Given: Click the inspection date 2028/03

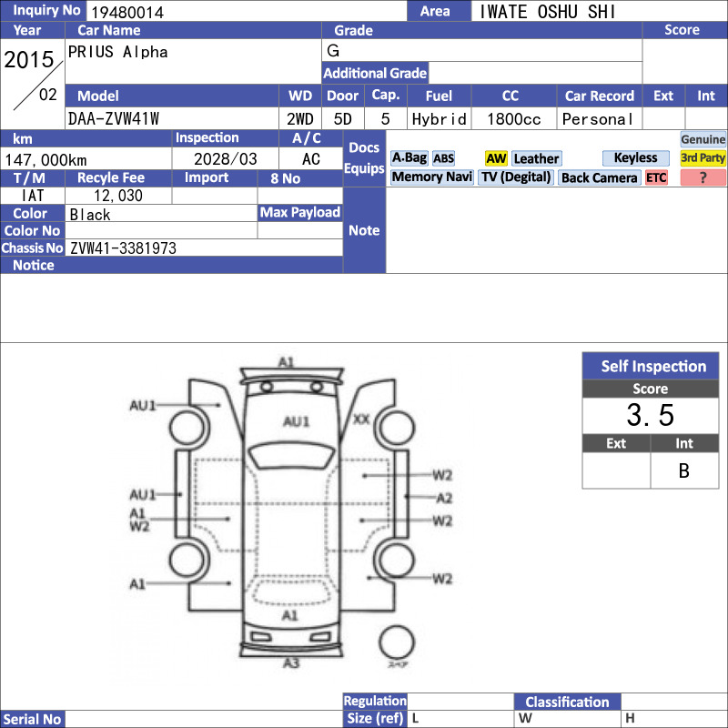Looking at the screenshot, I should [225, 158].
